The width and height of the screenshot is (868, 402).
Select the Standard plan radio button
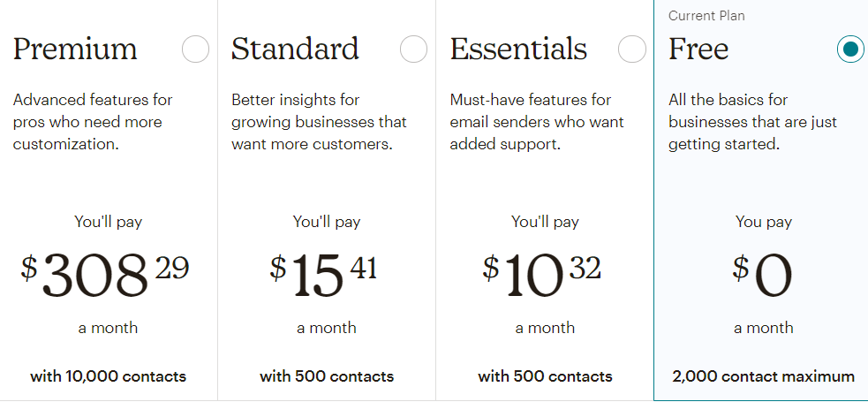[413, 49]
